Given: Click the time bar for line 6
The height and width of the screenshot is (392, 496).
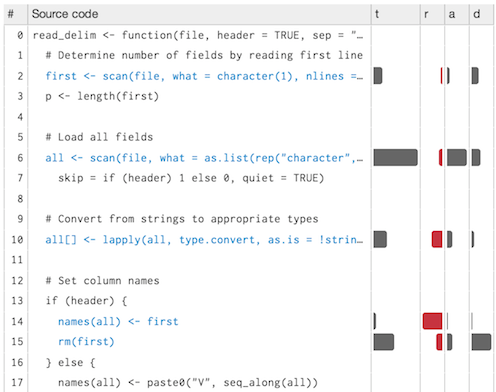Looking at the screenshot, I should coord(396,158).
